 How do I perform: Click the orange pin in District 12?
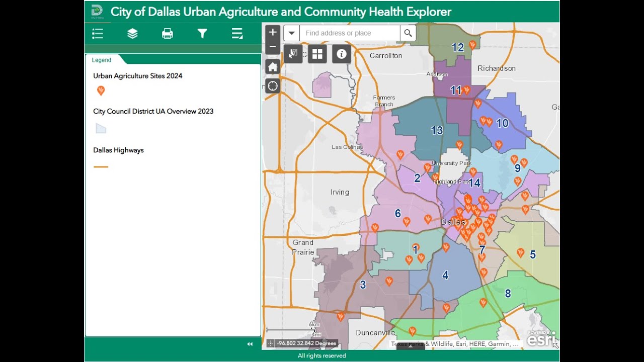(472, 45)
